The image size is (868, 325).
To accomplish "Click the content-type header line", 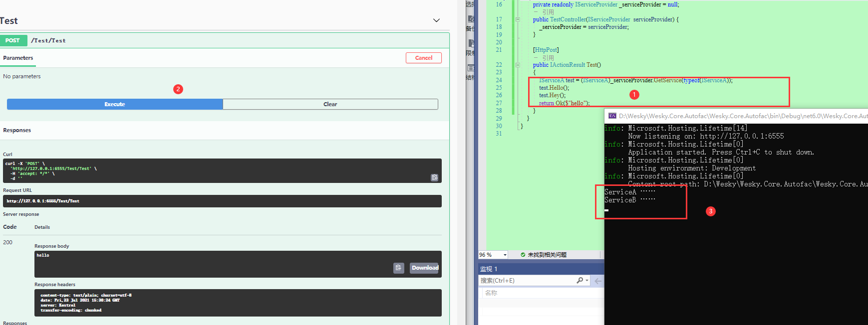I will pos(86,295).
